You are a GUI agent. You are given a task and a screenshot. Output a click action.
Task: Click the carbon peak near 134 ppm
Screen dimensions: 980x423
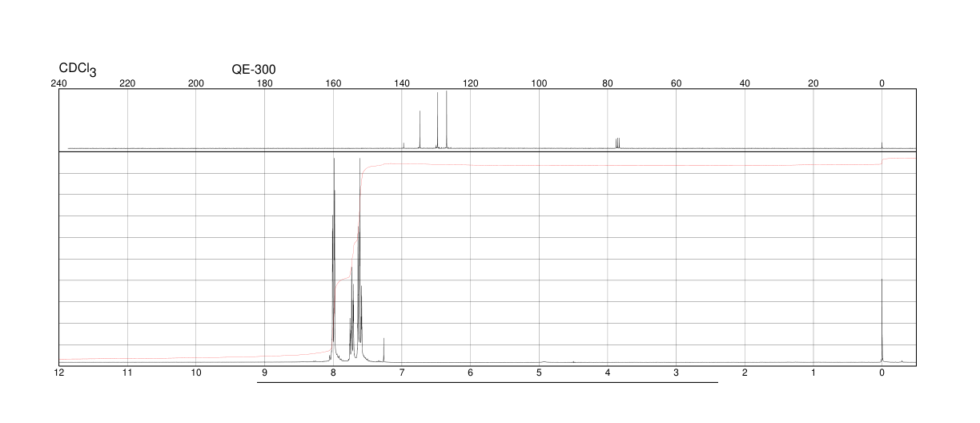[420, 129]
